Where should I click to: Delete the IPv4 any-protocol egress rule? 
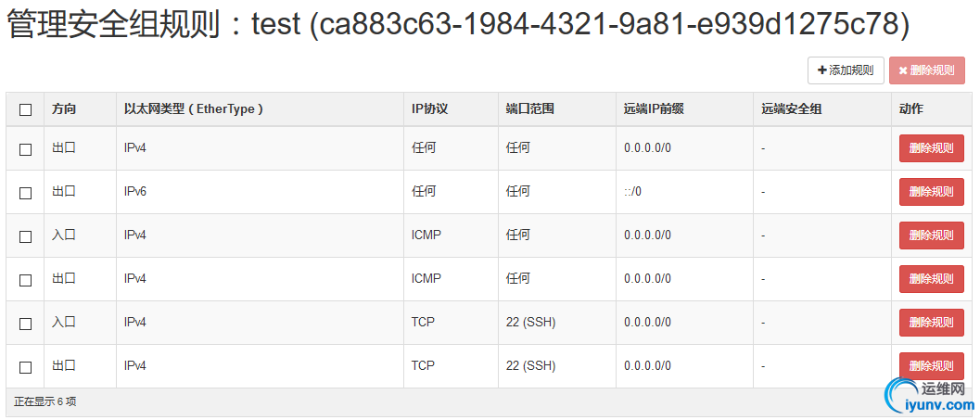click(931, 148)
